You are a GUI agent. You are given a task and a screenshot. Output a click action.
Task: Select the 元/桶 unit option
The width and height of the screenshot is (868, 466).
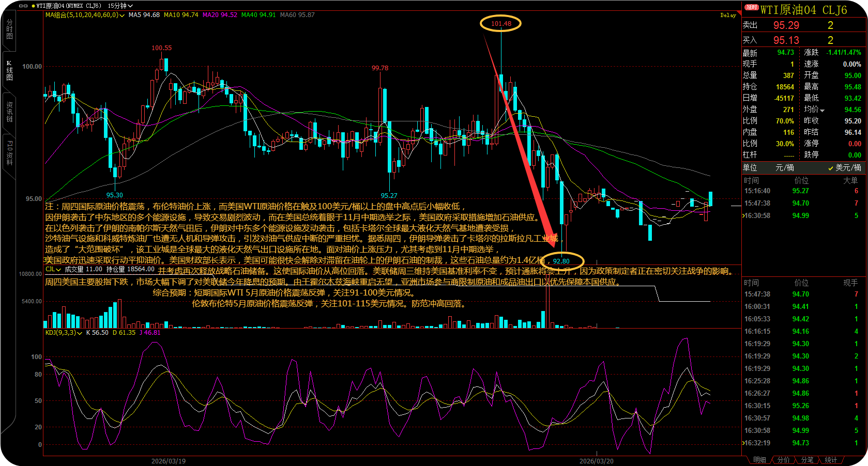coord(785,167)
